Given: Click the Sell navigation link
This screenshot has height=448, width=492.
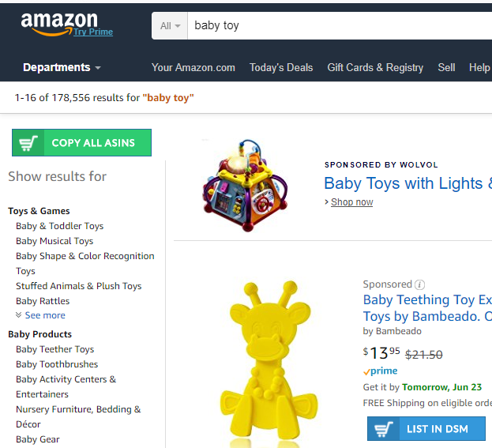Looking at the screenshot, I should click(x=446, y=67).
